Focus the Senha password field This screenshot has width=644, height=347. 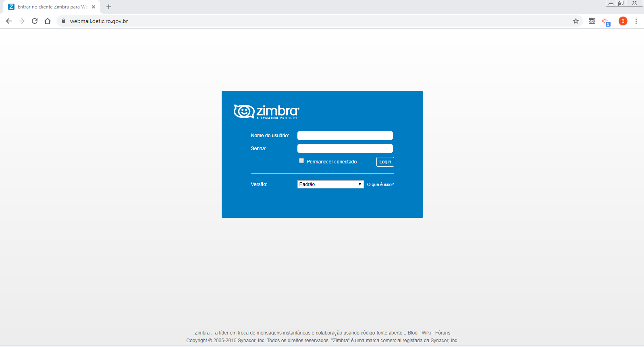(345, 148)
